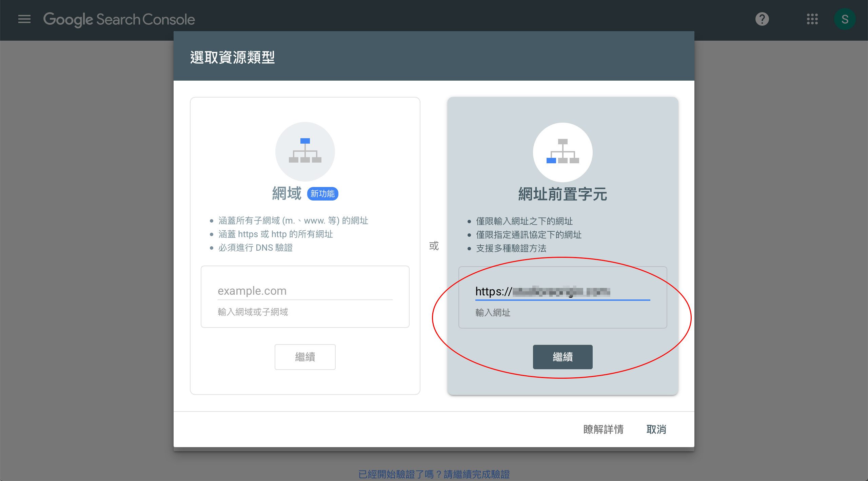Open the 已經開始驗證了嗎 continue verification link

434,474
